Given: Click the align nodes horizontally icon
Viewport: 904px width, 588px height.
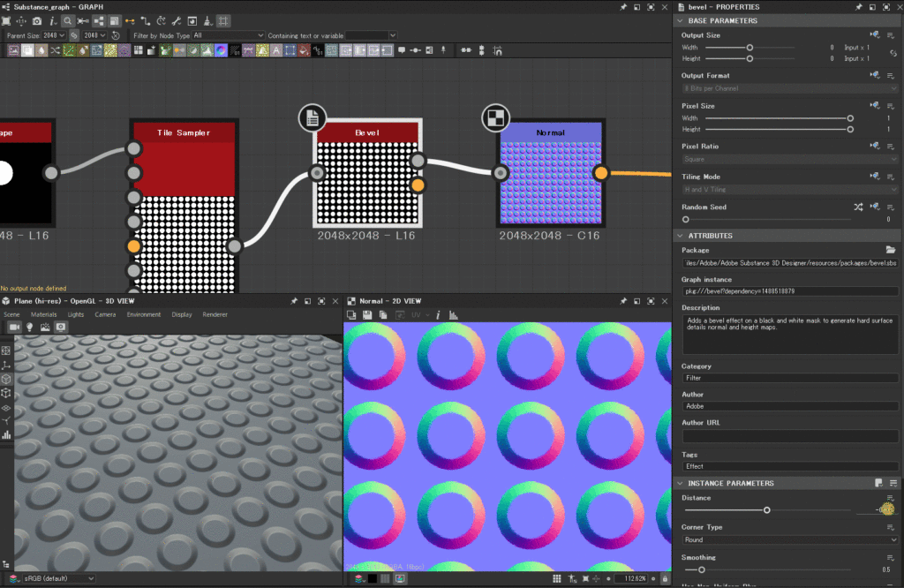Looking at the screenshot, I should (466, 50).
